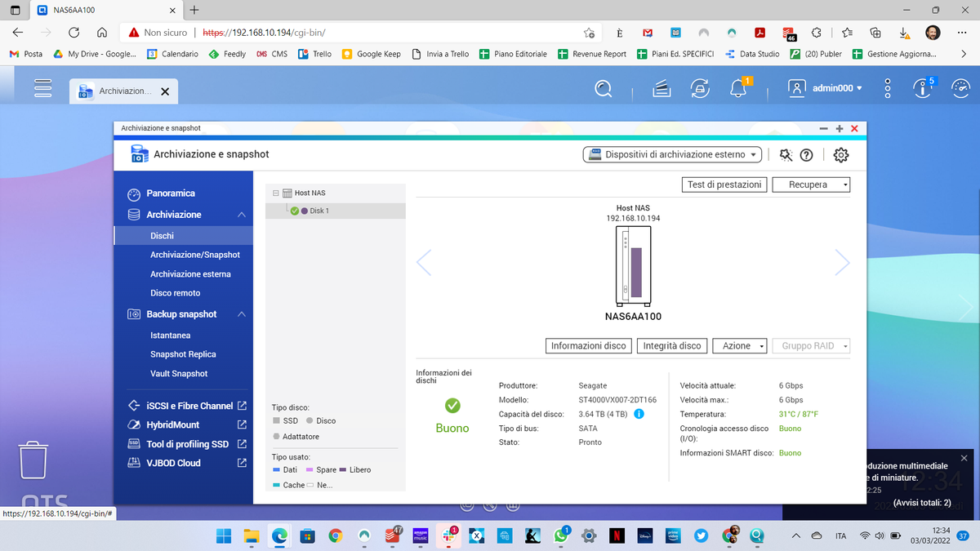Open the Gruppo RAID dropdown
This screenshot has width=980, height=551.
point(812,346)
